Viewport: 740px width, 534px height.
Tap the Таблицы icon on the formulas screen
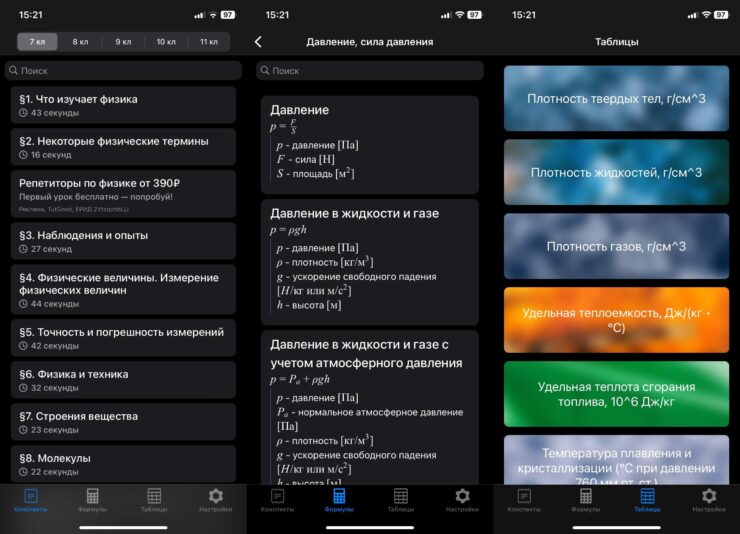click(400, 497)
